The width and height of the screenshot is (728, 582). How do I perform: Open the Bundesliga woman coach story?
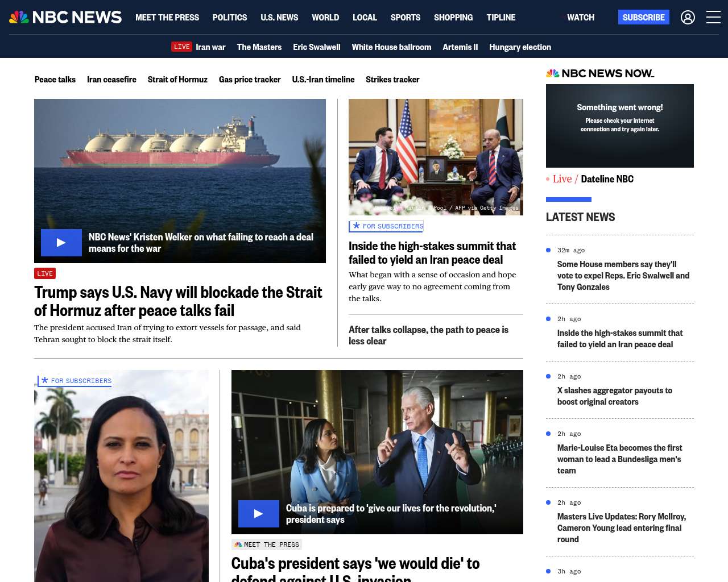click(619, 459)
